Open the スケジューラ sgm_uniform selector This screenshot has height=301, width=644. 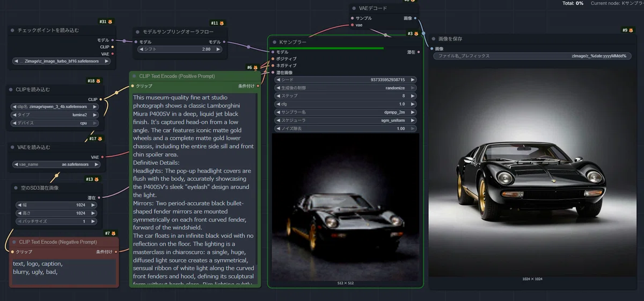pyautogui.click(x=346, y=120)
